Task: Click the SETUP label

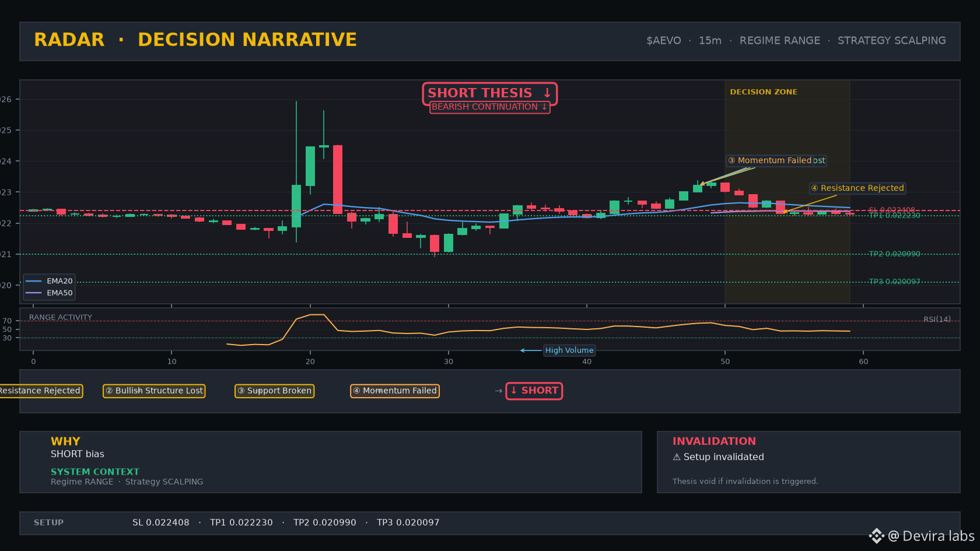Action: 48,523
